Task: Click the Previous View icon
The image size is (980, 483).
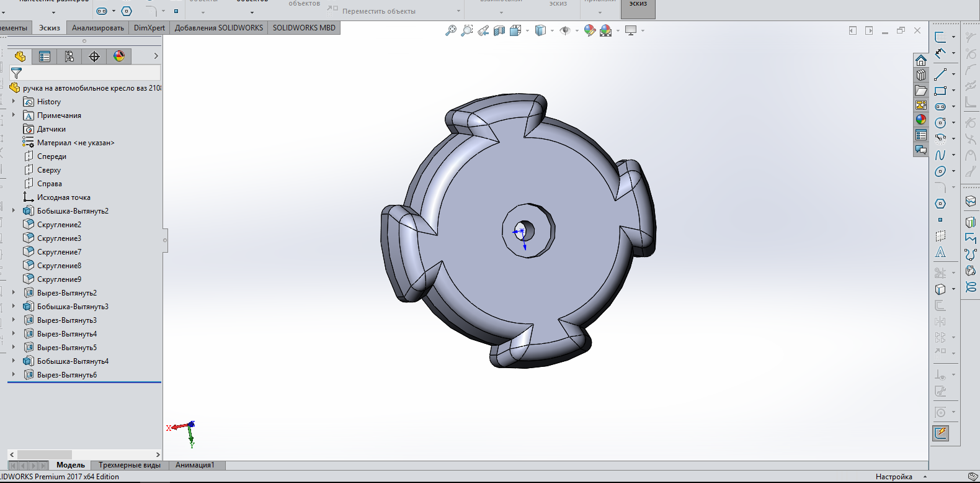Action: click(483, 30)
